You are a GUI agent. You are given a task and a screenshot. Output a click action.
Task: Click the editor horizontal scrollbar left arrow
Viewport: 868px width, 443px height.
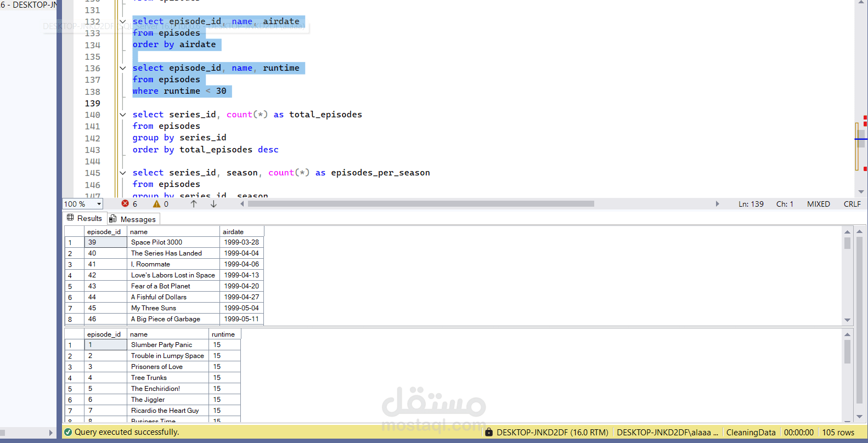click(x=242, y=203)
